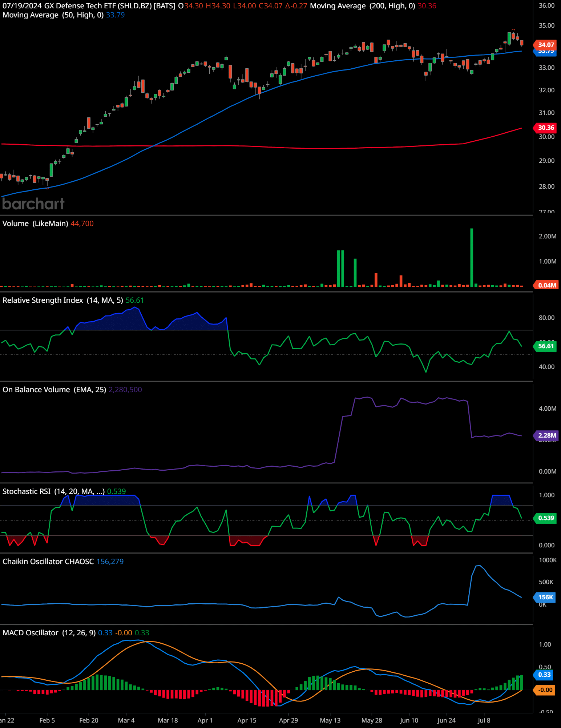The image size is (561, 728).
Task: Click the green 56.61 RSI axis tag
Action: tap(546, 346)
